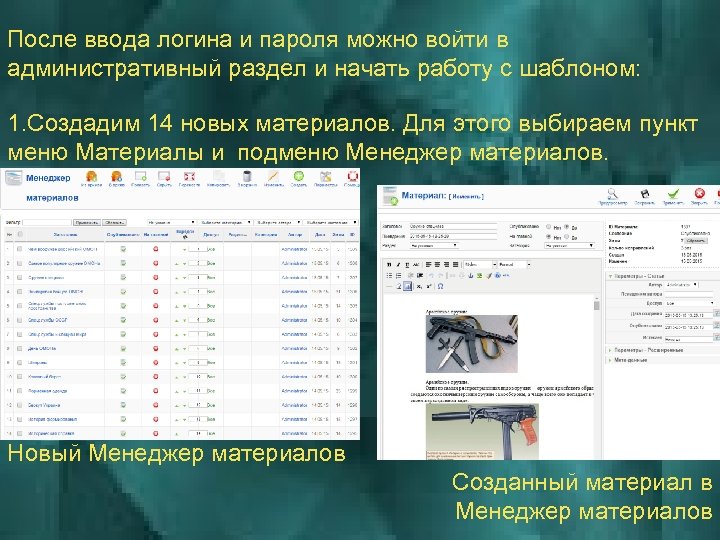Click the superscript x² icon in the editor
This screenshot has width=720, height=540.
click(429, 286)
